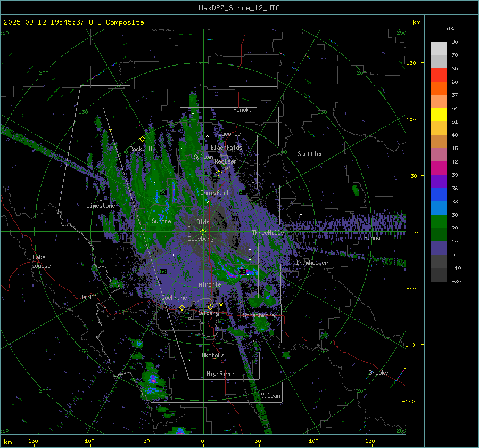Click the Calgary city label
Viewport: 479px width, 448px height.
tap(208, 313)
